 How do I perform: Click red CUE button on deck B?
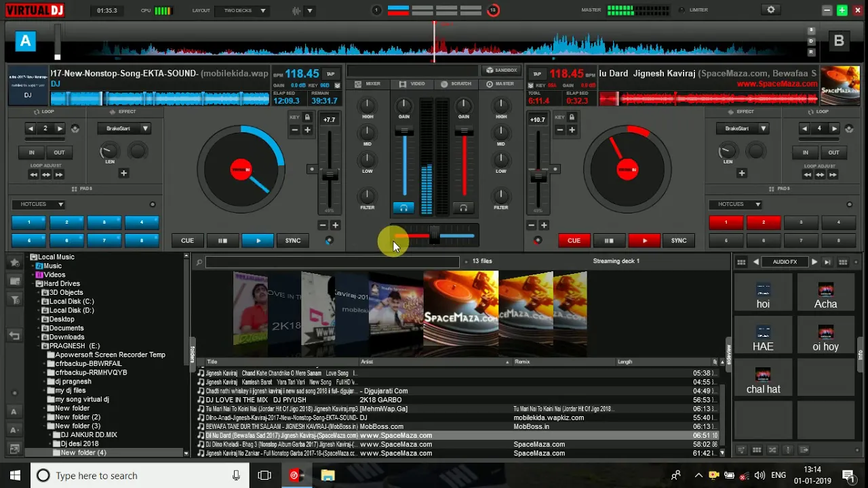coord(574,241)
